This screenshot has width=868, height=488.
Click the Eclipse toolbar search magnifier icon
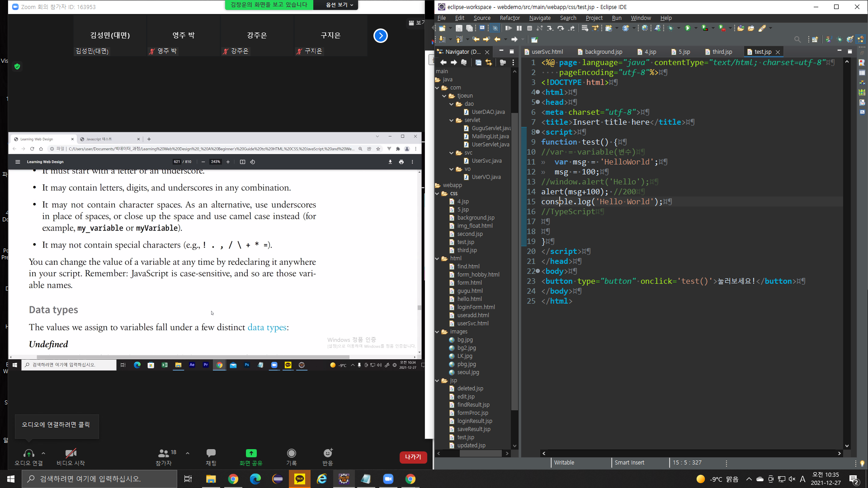(797, 40)
